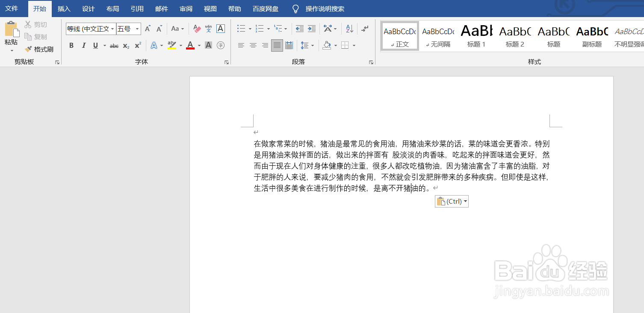Clear all formatting with the eraser icon

click(x=197, y=29)
